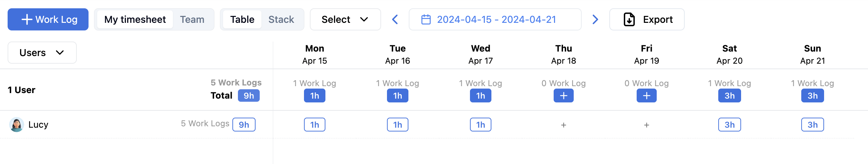Open Lucy's 1h entry on Monday
The width and height of the screenshot is (868, 164).
[314, 125]
